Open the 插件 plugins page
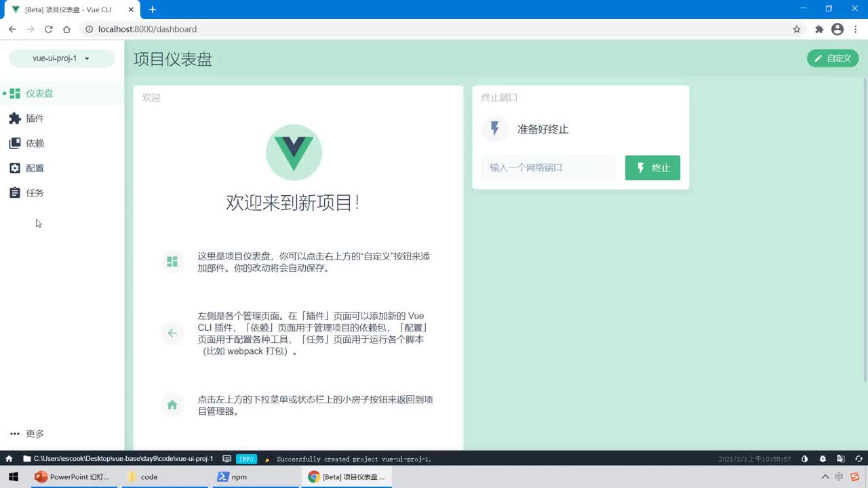Viewport: 868px width, 488px height. (62, 119)
